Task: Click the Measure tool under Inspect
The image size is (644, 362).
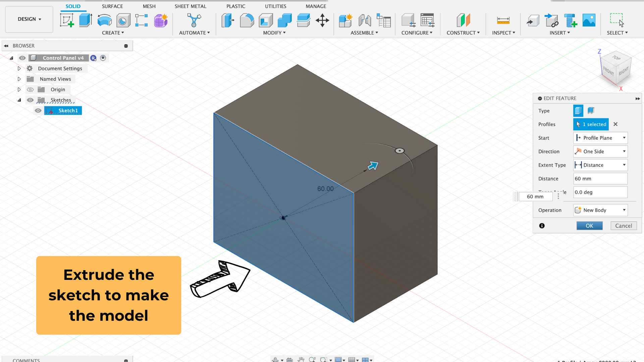Action: click(503, 20)
